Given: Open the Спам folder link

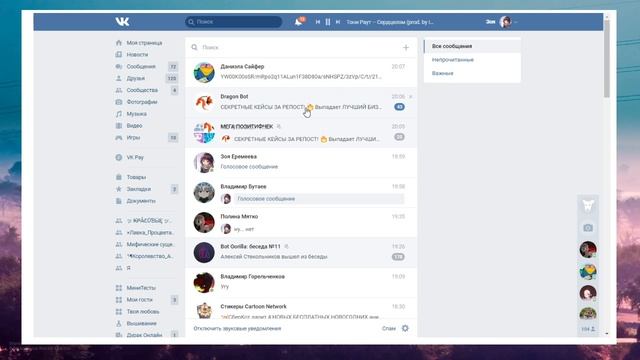Looking at the screenshot, I should 389,329.
